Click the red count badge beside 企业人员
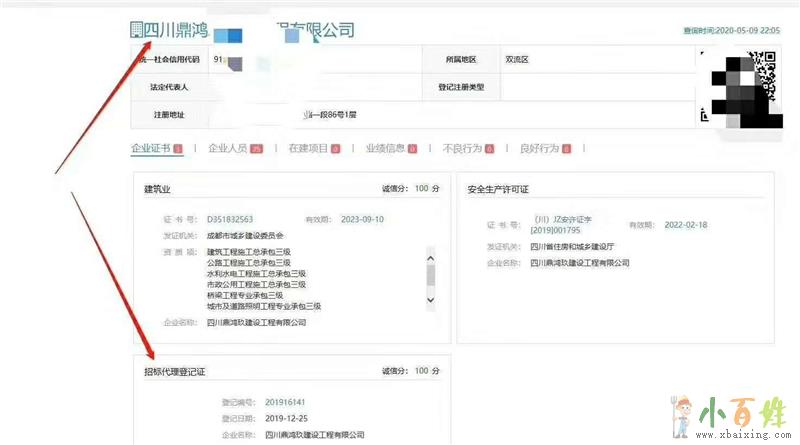800x445 pixels. click(256, 149)
